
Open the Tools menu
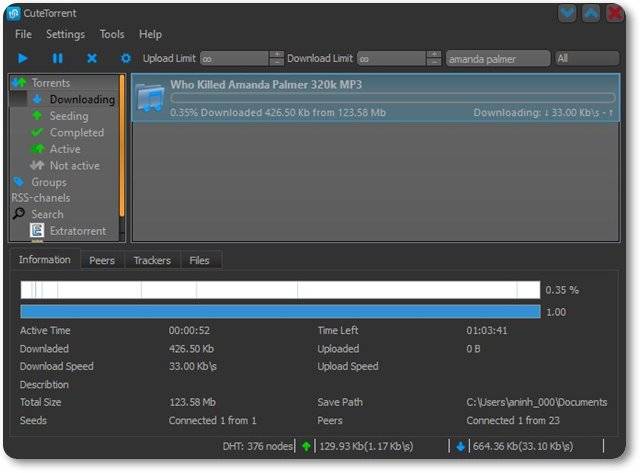(112, 34)
